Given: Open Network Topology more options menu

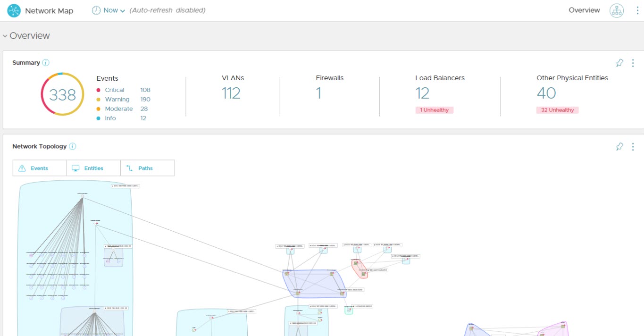Looking at the screenshot, I should coord(633,147).
